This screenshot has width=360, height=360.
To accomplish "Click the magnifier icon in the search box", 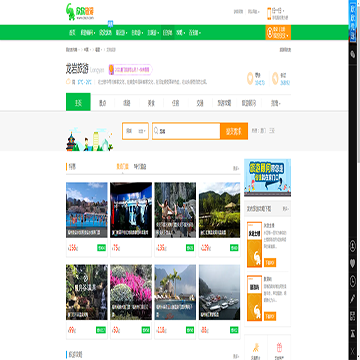I will [x=156, y=131].
